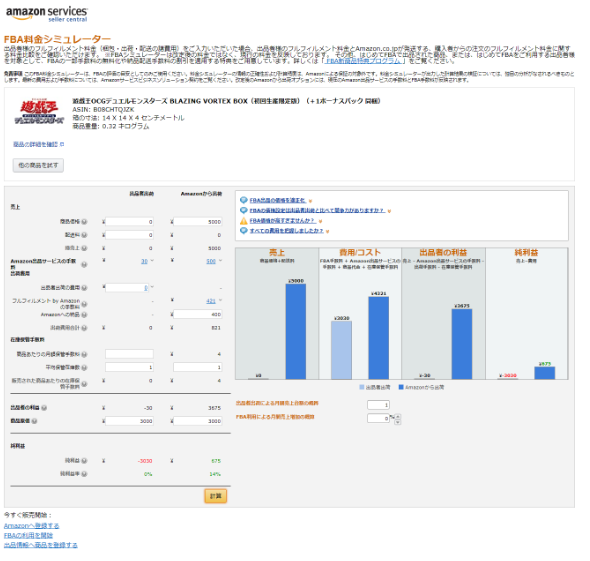Click FBA sales increase percentage field
This screenshot has width=590, height=561.
[x=378, y=418]
